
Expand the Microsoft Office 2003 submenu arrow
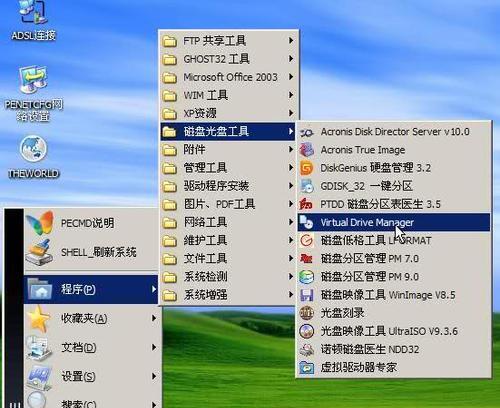click(x=291, y=77)
